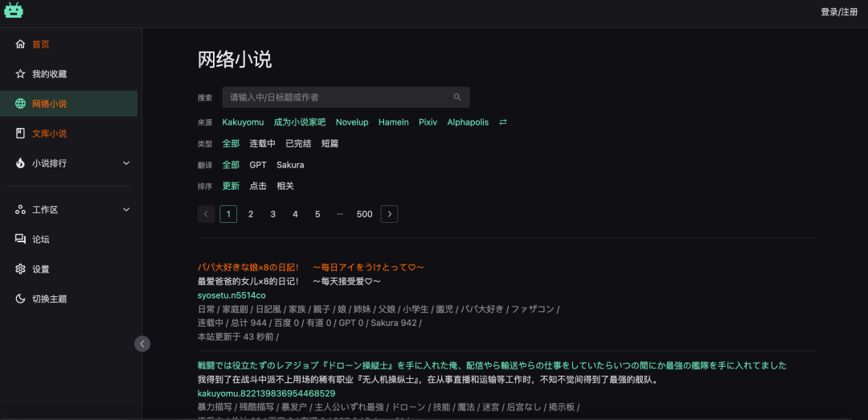The width and height of the screenshot is (868, 420).
Task: Click 登录/注册 link
Action: point(839,12)
